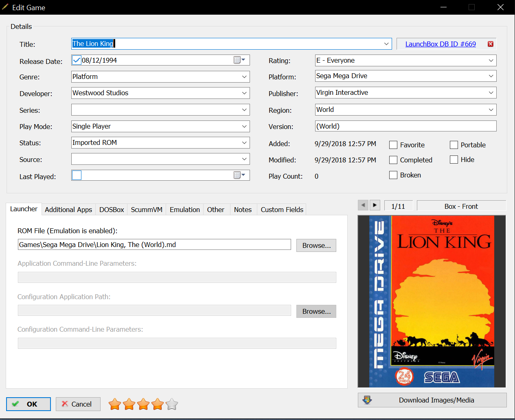Screen dimensions: 515x420
Task: Select the Launcher tab
Action: [x=24, y=209]
